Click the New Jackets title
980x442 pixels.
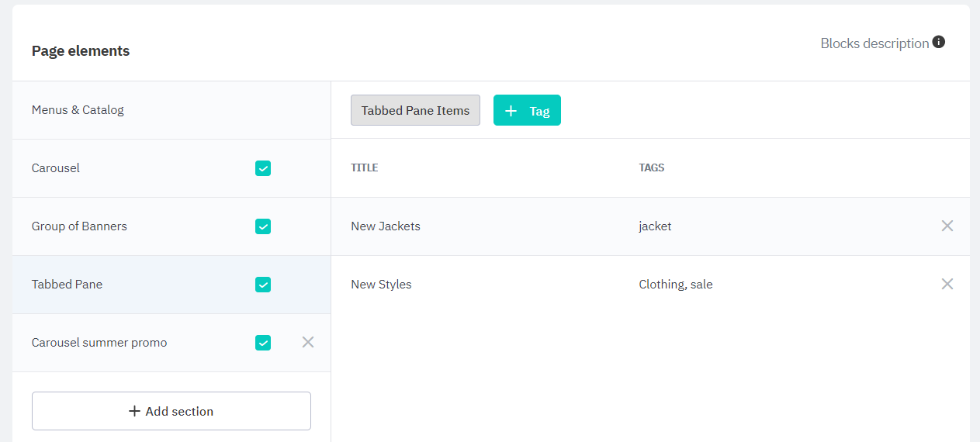coord(386,226)
